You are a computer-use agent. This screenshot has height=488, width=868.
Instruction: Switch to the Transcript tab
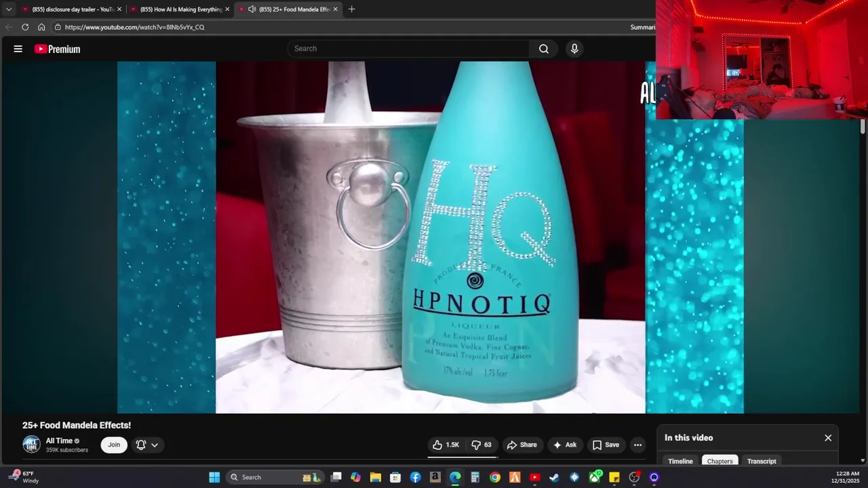(x=762, y=461)
